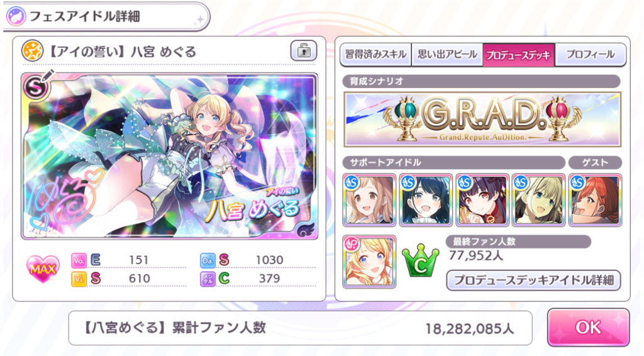Switch to 習得済みスキル tab
Image resolution: width=644 pixels, height=356 pixels.
375,55
